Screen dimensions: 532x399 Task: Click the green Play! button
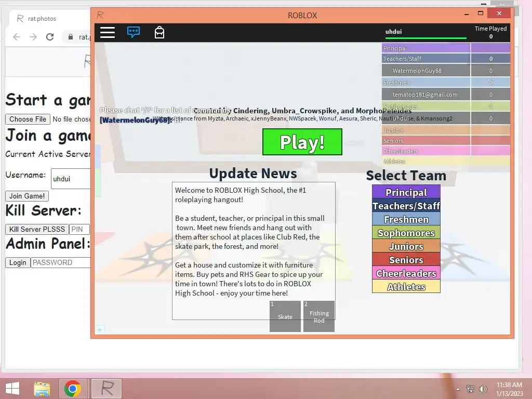(302, 142)
